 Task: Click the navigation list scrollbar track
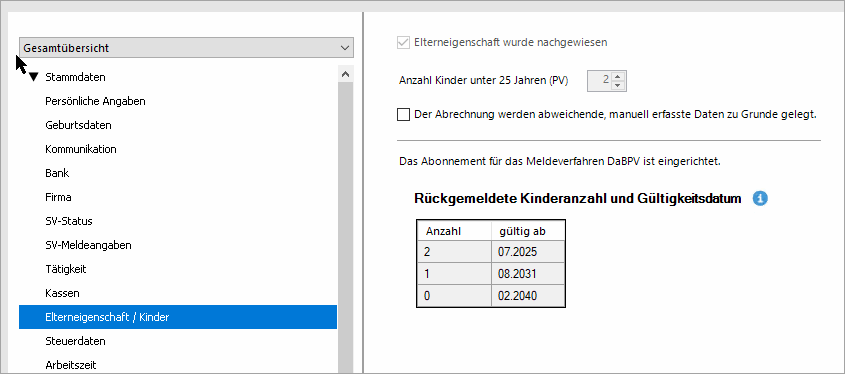tap(345, 226)
